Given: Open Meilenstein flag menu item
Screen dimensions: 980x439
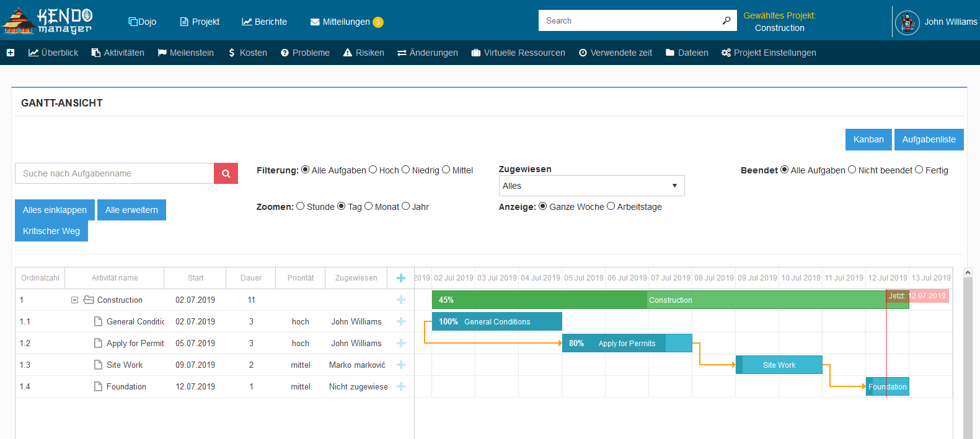Looking at the screenshot, I should coord(185,53).
